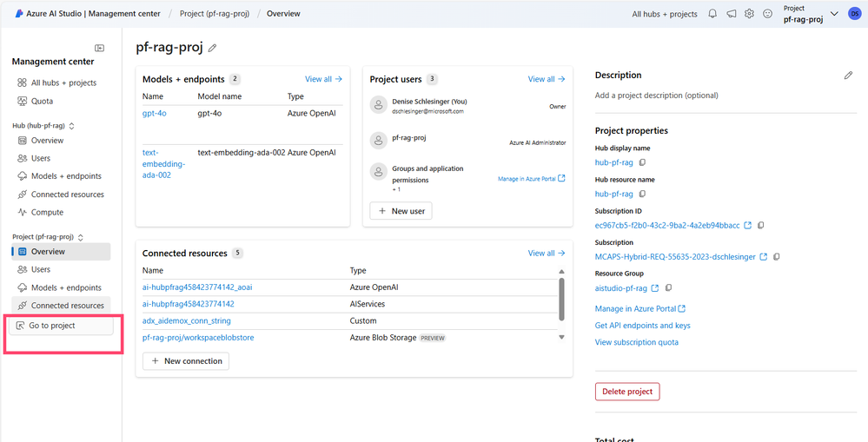Open notifications bell icon

pyautogui.click(x=713, y=14)
